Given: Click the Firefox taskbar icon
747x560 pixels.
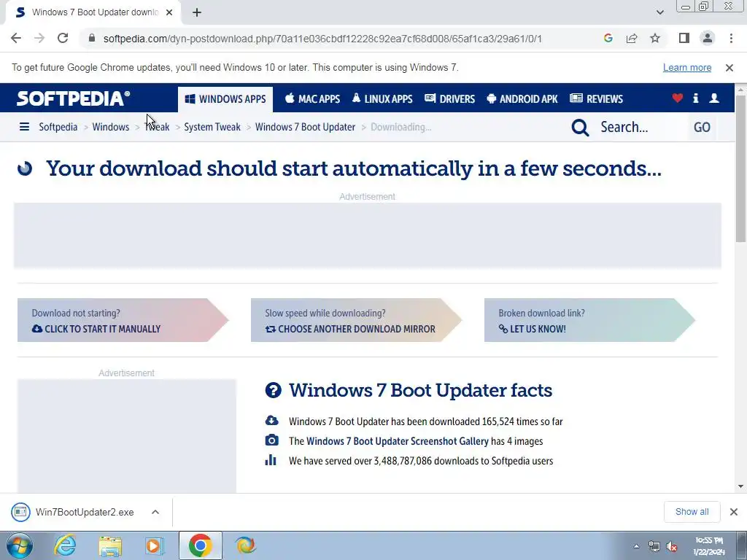Looking at the screenshot, I should (x=245, y=545).
